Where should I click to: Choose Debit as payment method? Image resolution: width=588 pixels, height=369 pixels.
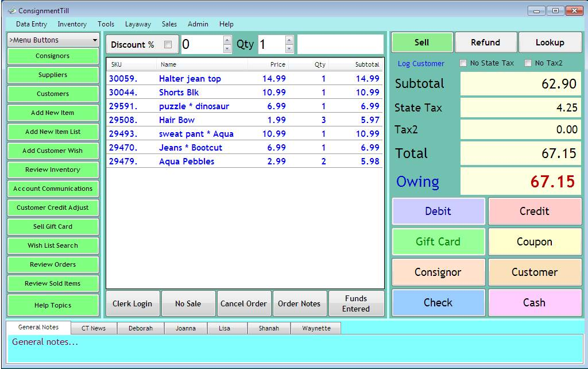(x=438, y=212)
